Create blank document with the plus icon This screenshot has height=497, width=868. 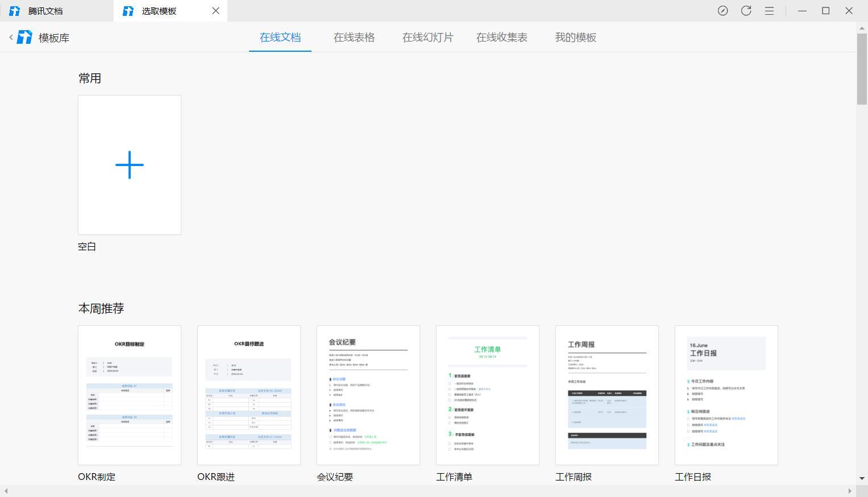click(x=130, y=165)
